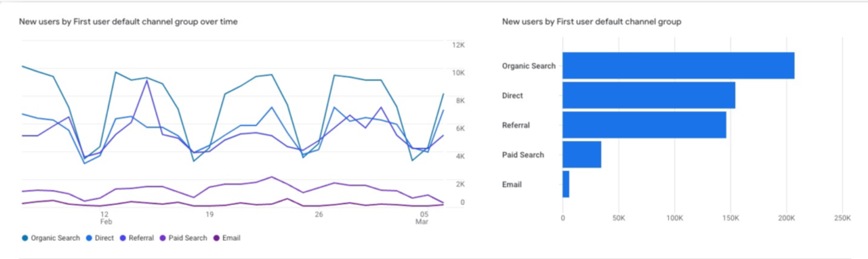Click the Email legend color dot
Viewport: 868px width, 259px height.
(217, 238)
